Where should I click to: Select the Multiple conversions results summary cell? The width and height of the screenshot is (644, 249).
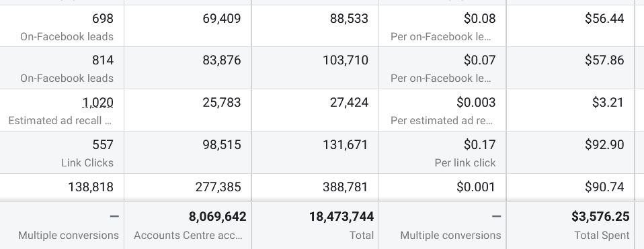click(x=62, y=226)
